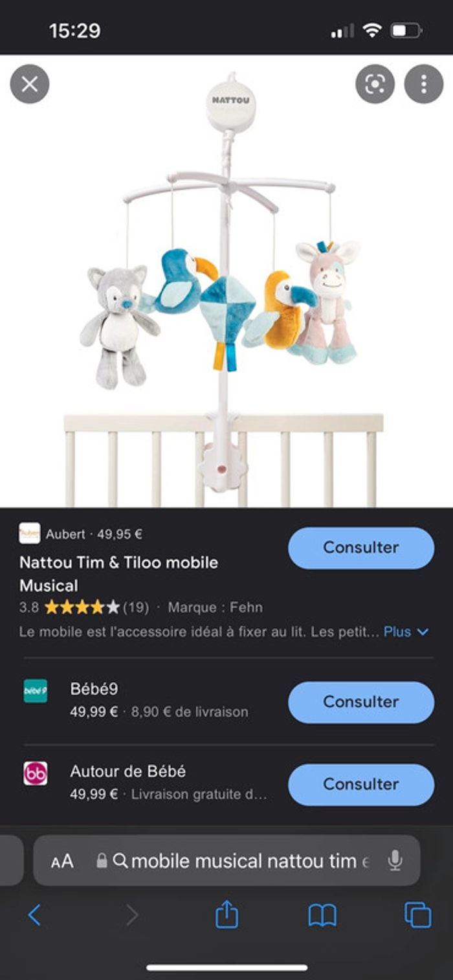This screenshot has width=453, height=980.
Task: Go back with Safari back arrow
Action: pos(34,915)
